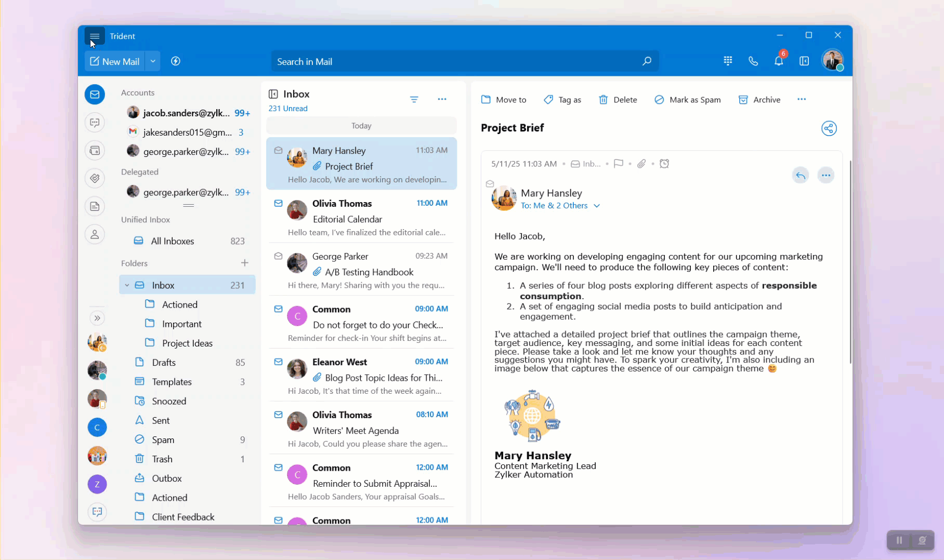Toggle the side panel layout icon

point(804,61)
